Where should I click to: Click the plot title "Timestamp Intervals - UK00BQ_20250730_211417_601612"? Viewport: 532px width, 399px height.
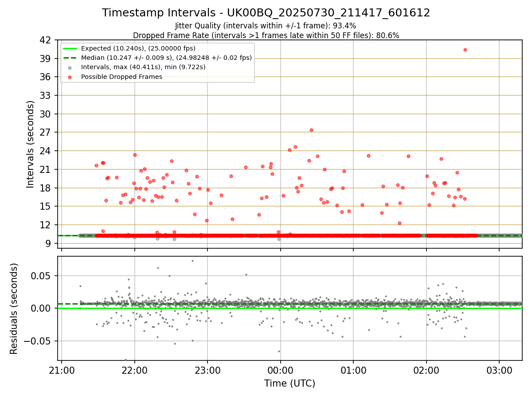tap(266, 13)
